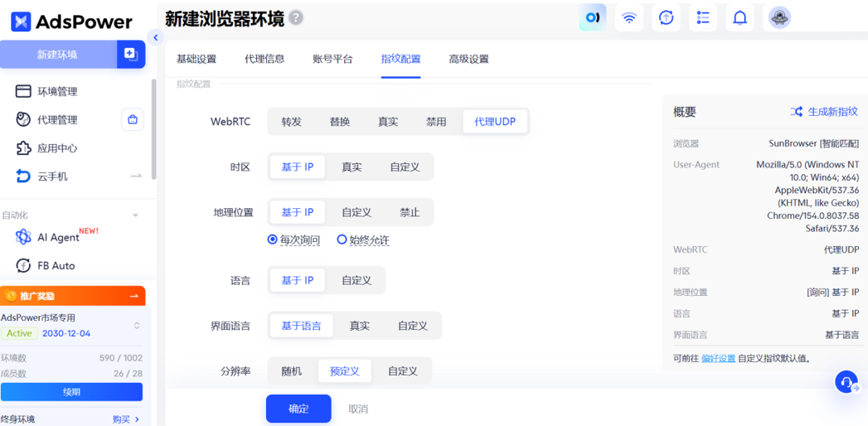The width and height of the screenshot is (868, 426).
Task: Click the 590 / 1002 环境数 value
Action: point(121,357)
